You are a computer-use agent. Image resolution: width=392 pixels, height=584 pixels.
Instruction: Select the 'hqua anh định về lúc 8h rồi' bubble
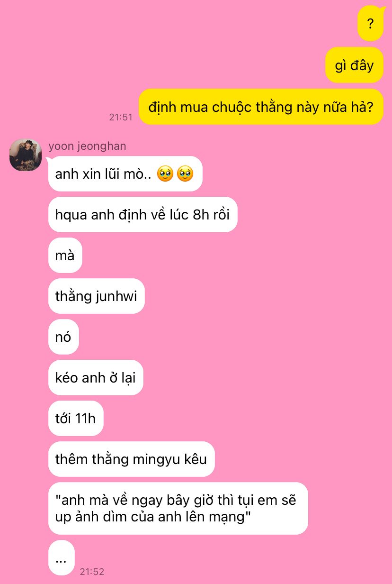tap(143, 215)
